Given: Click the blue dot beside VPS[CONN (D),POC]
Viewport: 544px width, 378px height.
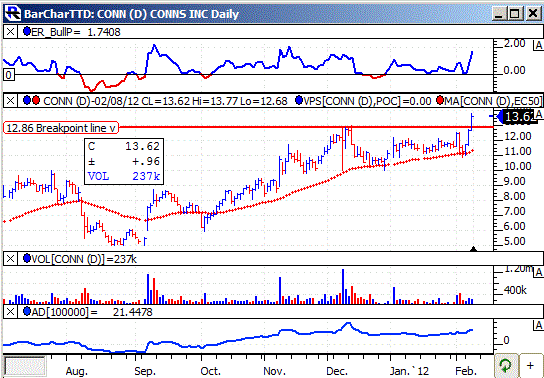Looking at the screenshot, I should tap(299, 101).
